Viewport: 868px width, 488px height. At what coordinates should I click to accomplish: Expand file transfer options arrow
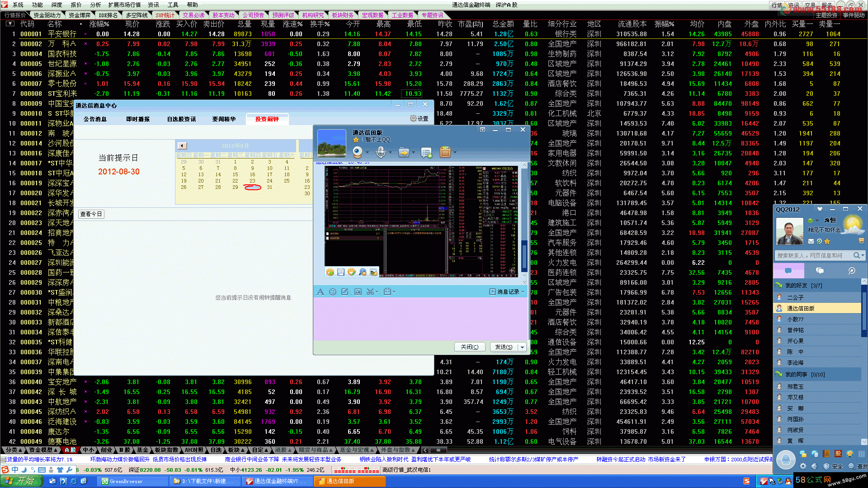coord(413,152)
